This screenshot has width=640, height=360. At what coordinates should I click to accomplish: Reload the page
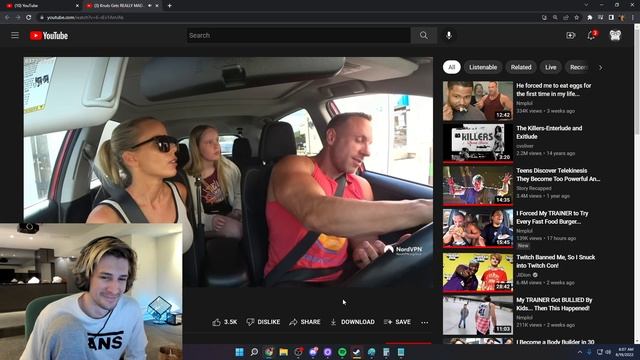click(x=29, y=18)
